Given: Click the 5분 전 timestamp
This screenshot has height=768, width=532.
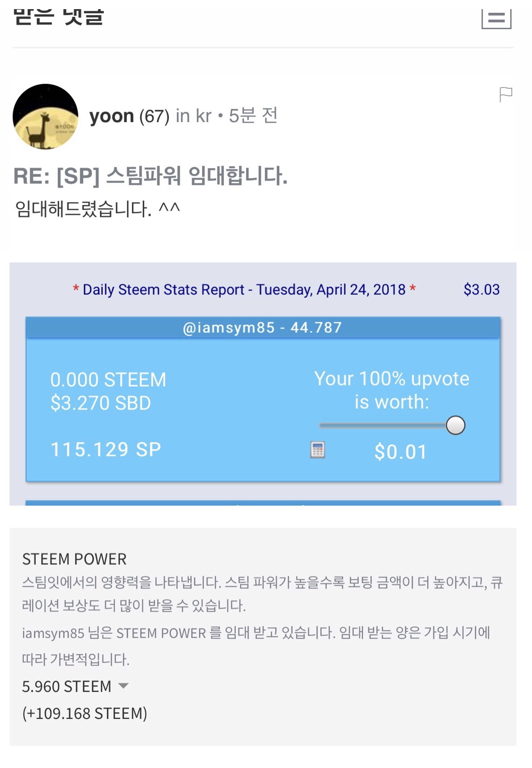Looking at the screenshot, I should 253,116.
